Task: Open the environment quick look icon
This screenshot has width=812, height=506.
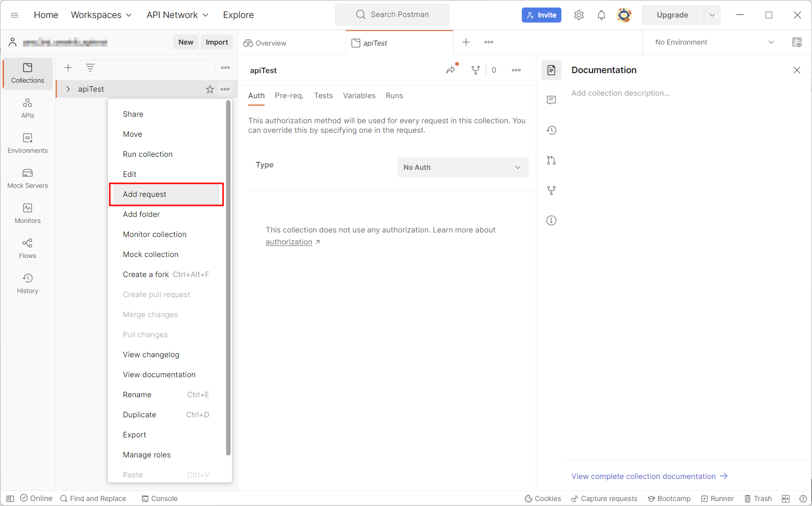Action: pyautogui.click(x=797, y=42)
